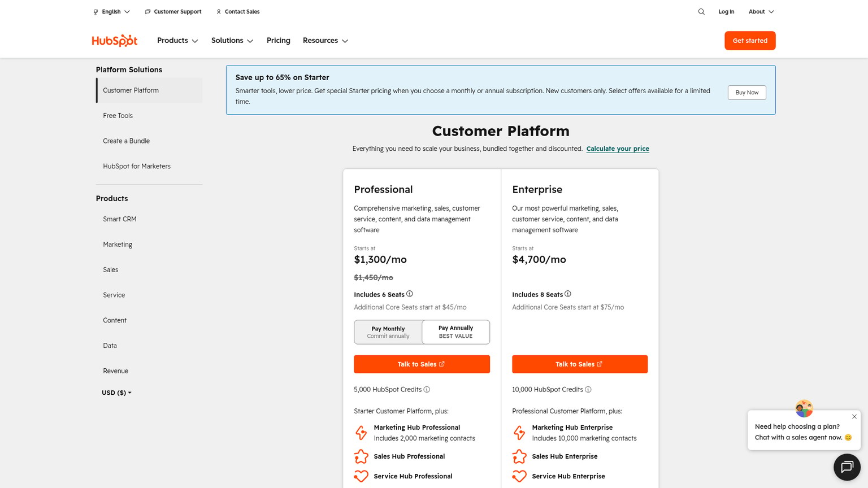Expand the About menu
The width and height of the screenshot is (868, 488).
[x=761, y=12]
